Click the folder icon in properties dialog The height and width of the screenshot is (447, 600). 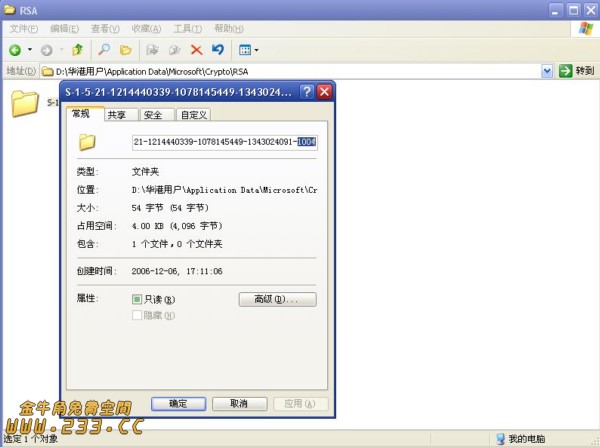pyautogui.click(x=87, y=142)
